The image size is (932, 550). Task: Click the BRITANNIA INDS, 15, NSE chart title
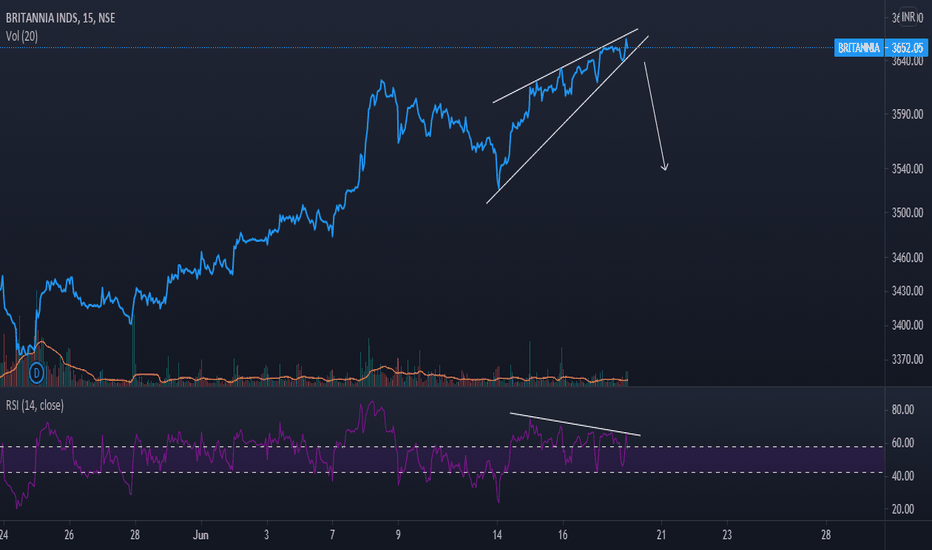click(61, 18)
